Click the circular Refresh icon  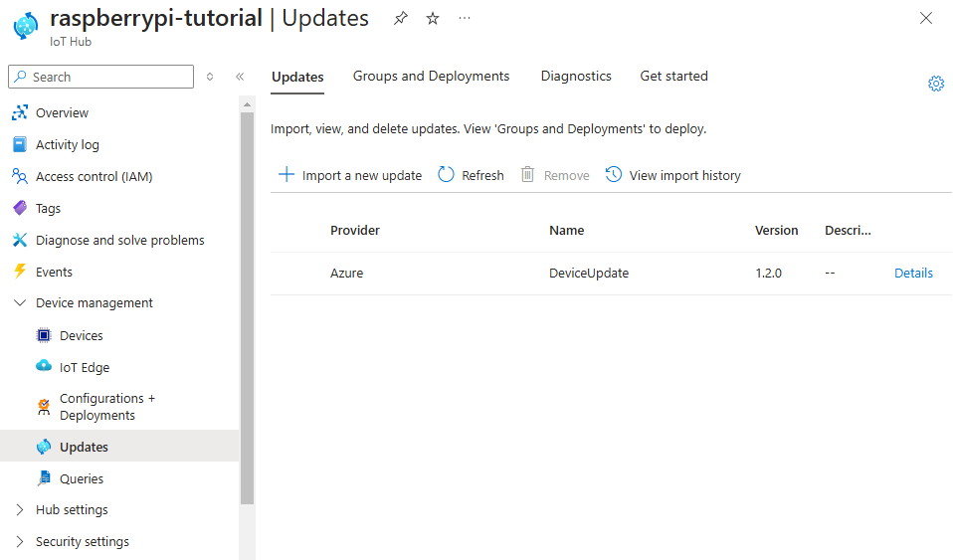tap(446, 174)
